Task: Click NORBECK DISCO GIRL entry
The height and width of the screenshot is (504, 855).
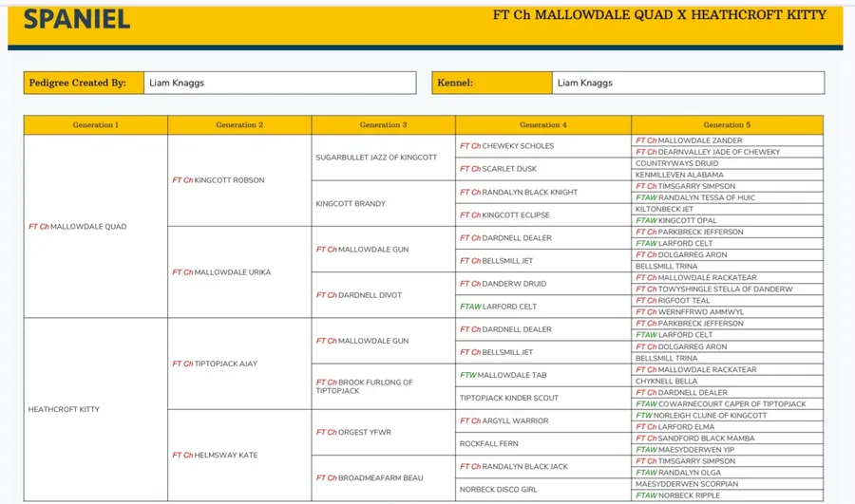Action: point(499,489)
